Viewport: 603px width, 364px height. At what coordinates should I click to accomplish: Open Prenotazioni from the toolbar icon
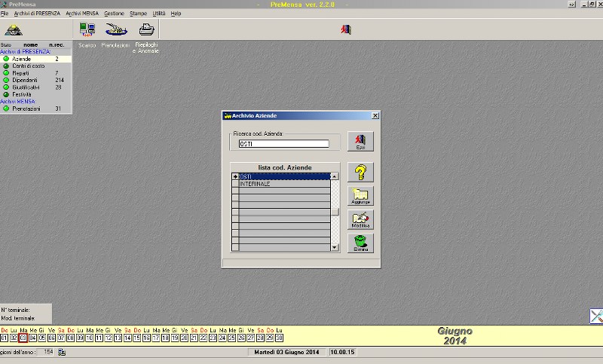point(116,29)
